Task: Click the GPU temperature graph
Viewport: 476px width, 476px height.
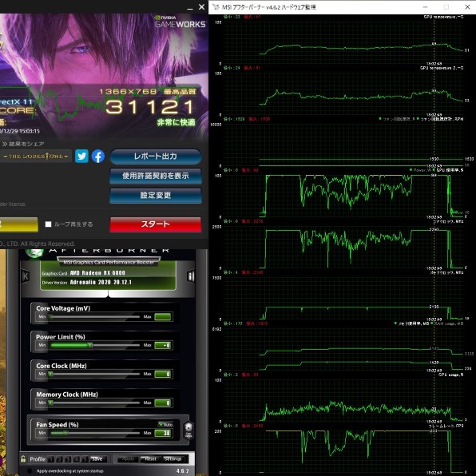Action: pos(343,42)
